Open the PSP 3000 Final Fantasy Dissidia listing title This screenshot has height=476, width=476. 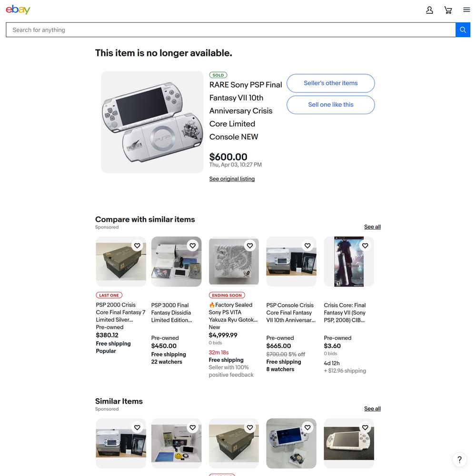point(171,313)
